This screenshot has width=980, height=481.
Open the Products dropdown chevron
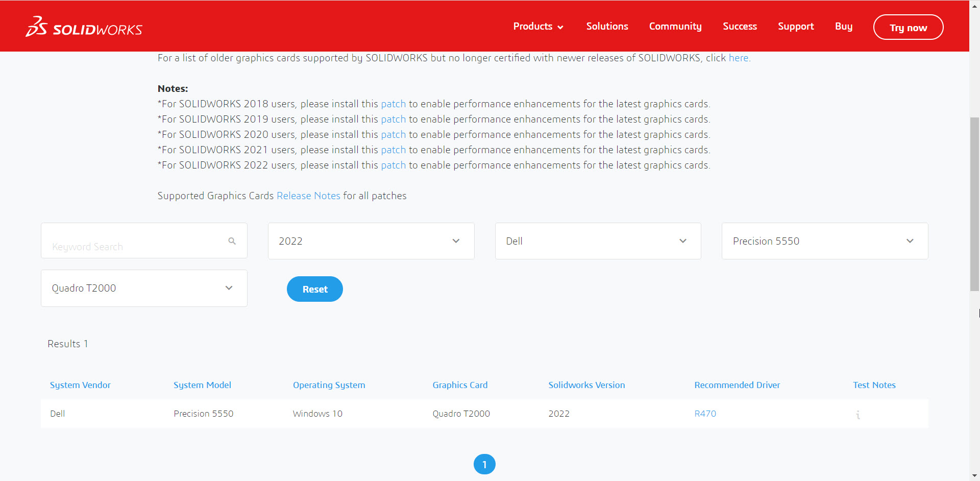(x=561, y=27)
